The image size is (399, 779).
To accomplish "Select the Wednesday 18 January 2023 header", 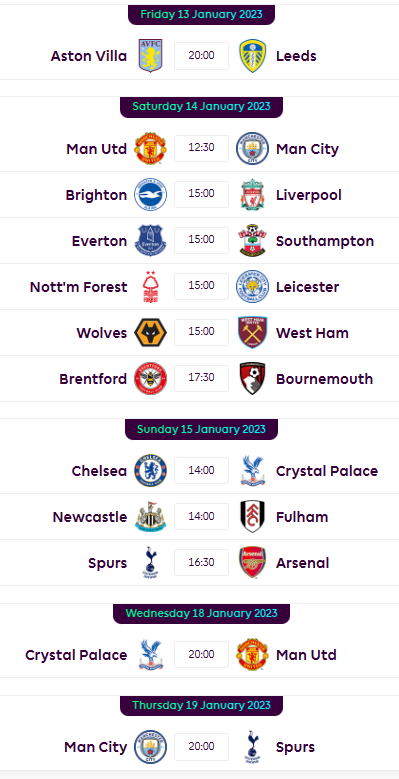I will click(x=201, y=614).
